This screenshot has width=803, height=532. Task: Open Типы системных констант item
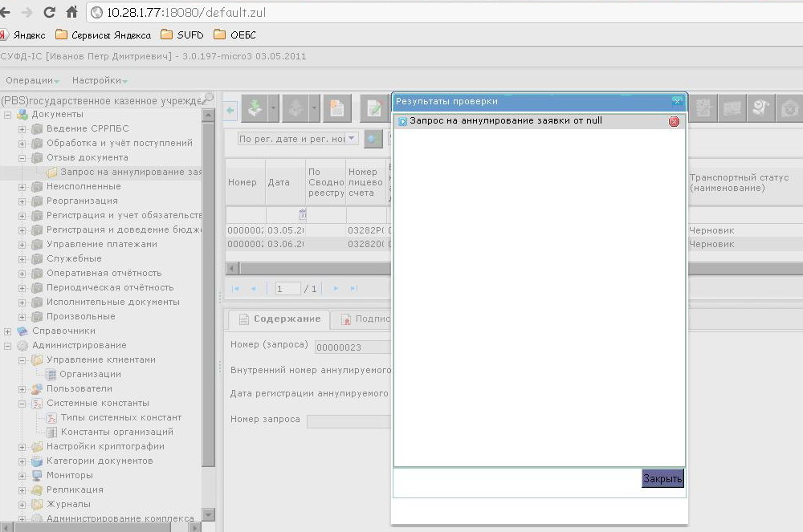[x=121, y=417]
